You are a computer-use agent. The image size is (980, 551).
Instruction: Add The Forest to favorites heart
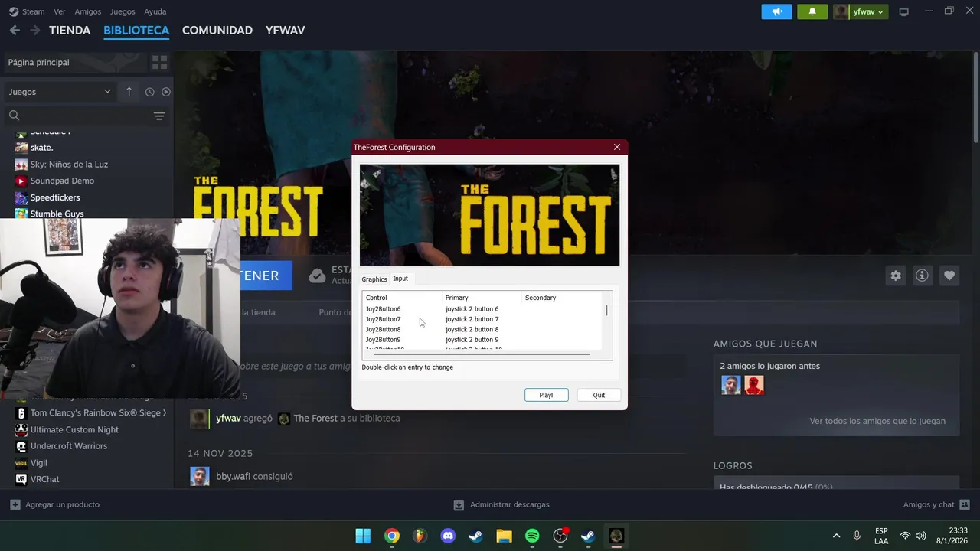949,275
